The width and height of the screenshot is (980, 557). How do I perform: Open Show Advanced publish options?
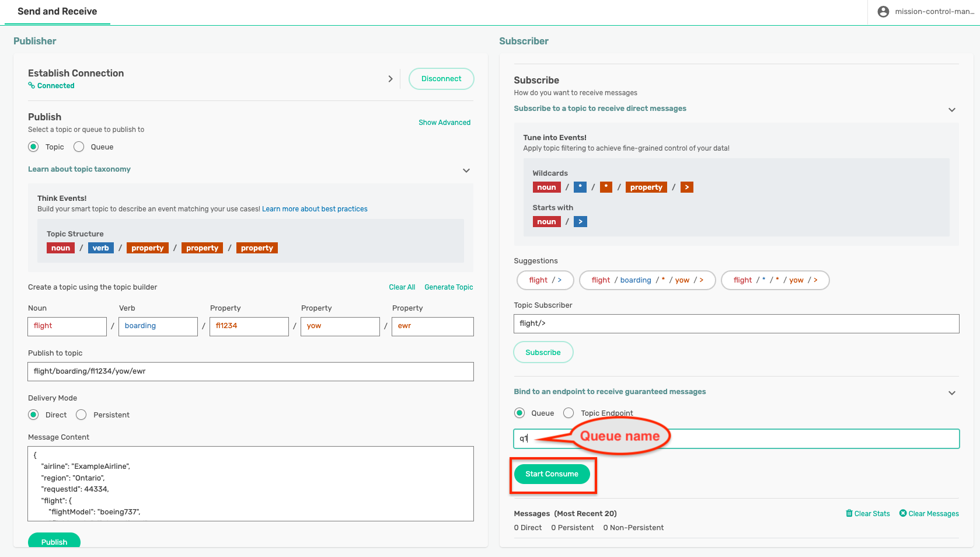444,123
